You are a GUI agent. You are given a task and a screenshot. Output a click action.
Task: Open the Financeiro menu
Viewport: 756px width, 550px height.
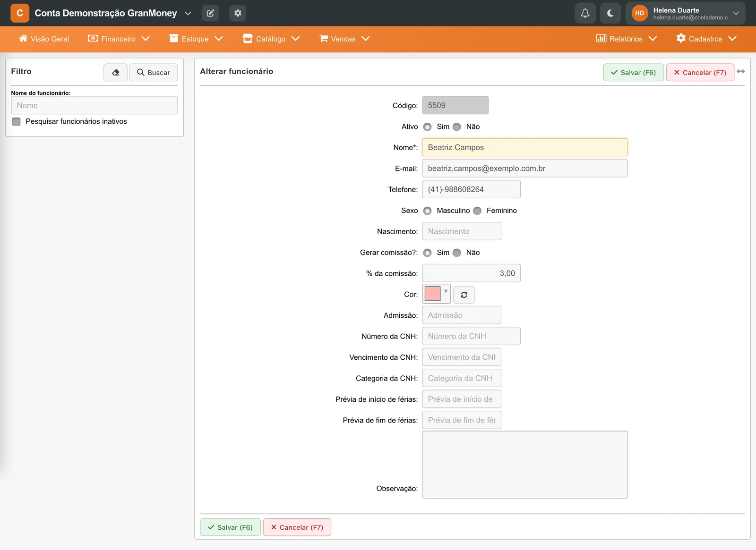click(x=119, y=39)
